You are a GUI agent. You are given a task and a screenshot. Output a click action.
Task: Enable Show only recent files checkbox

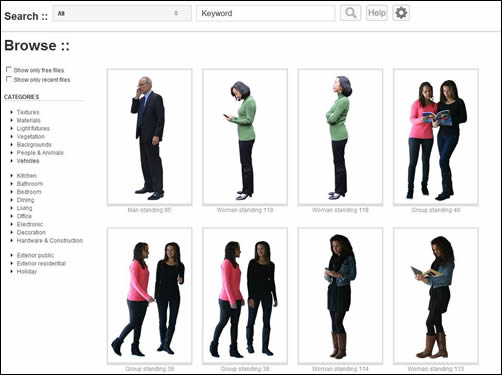(x=9, y=79)
